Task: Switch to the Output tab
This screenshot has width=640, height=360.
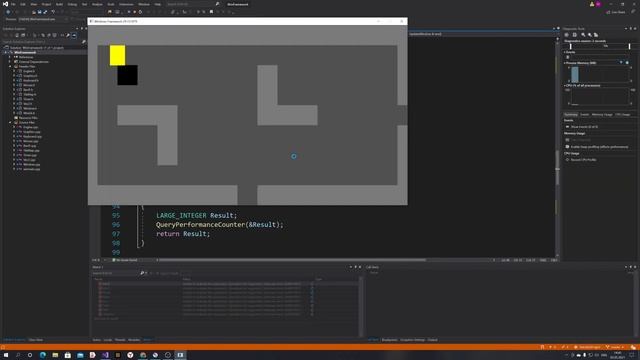Action: point(433,340)
